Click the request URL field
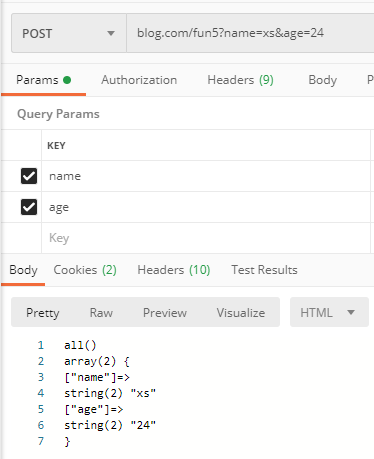This screenshot has width=374, height=459. pos(250,33)
